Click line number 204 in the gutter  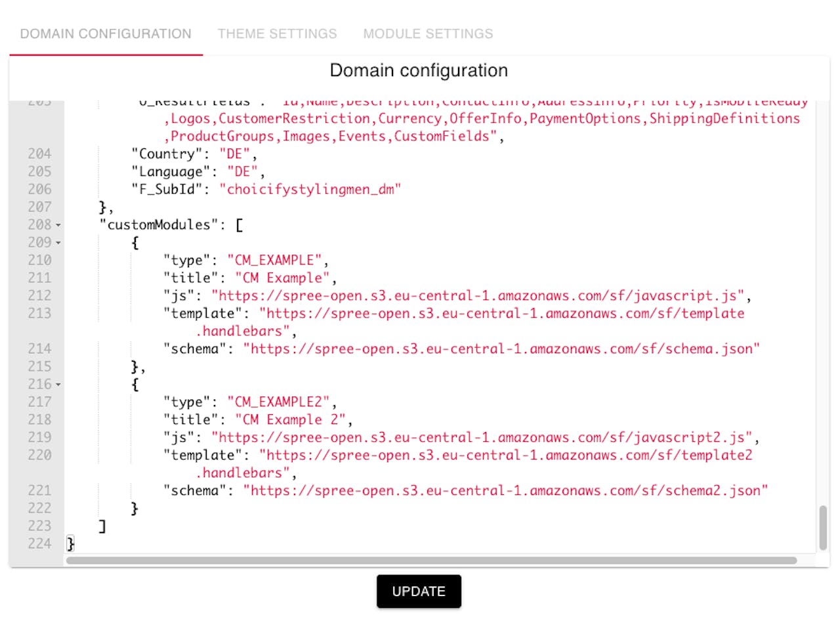coord(39,154)
